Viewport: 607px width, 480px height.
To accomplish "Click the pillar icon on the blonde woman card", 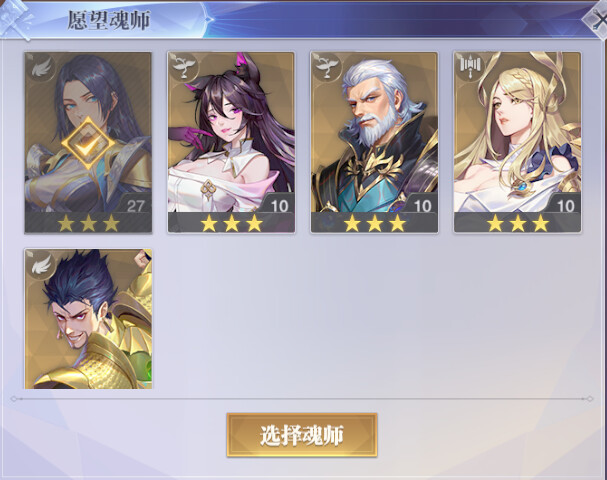I will click(470, 67).
